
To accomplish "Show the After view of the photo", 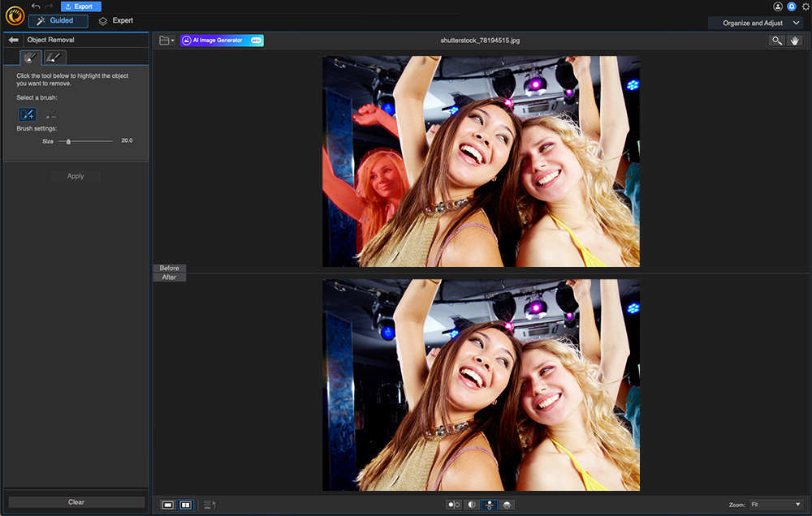I will click(170, 277).
